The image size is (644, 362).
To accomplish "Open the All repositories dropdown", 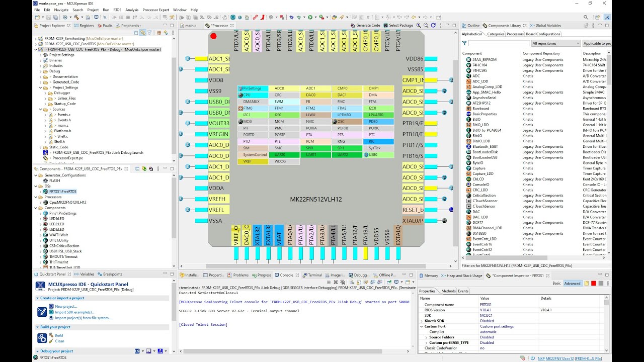I will 556,43.
